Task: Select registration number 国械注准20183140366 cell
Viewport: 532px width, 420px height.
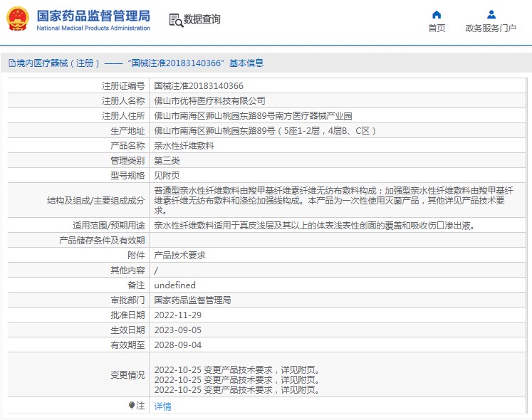Action: coord(199,86)
